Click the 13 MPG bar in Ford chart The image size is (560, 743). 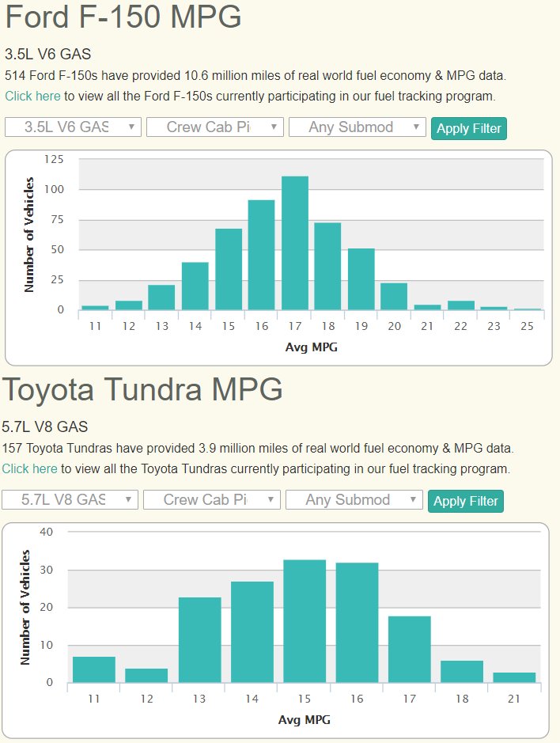[x=161, y=298]
